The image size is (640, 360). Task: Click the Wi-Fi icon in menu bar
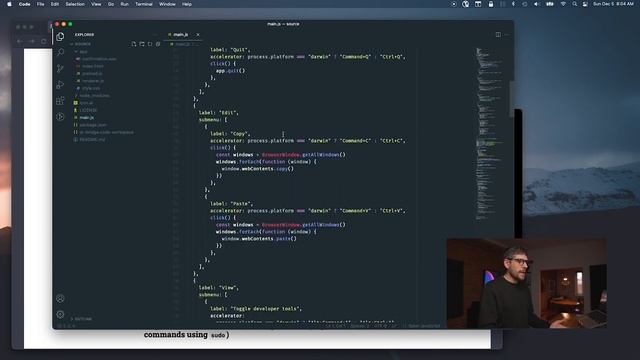tap(563, 4)
